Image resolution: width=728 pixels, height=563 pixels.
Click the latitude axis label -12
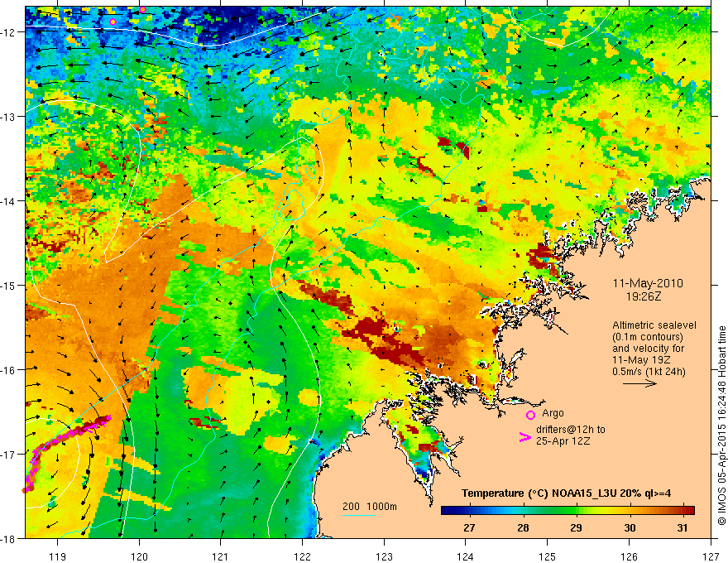coord(8,32)
